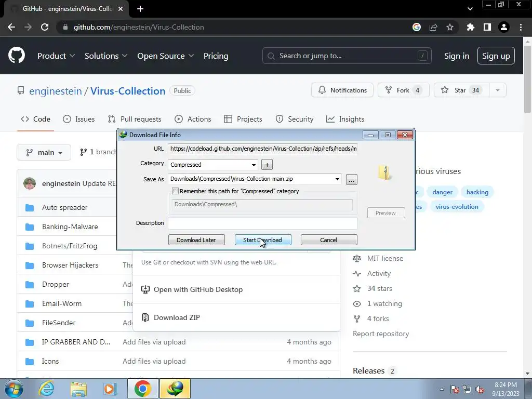Open the Pull requests tab
532x399 pixels.
click(x=135, y=119)
